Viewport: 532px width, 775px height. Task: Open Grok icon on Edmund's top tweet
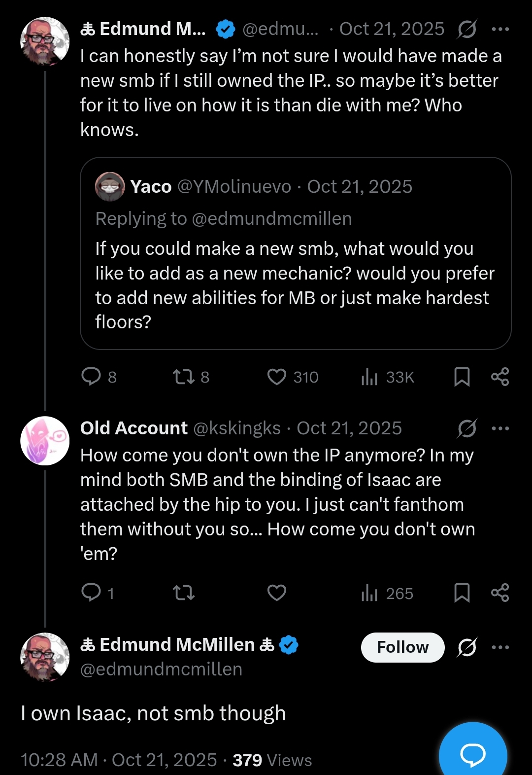point(466,30)
